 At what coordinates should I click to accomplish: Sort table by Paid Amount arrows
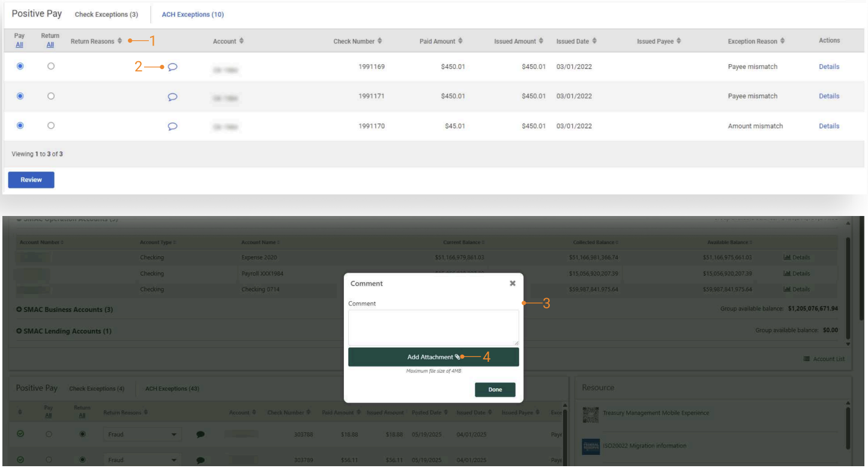[460, 41]
